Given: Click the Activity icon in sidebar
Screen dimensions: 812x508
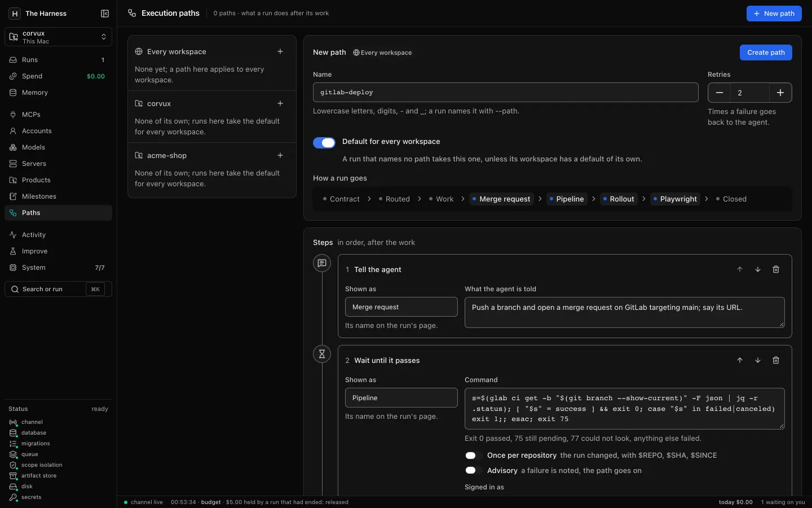Looking at the screenshot, I should point(13,235).
